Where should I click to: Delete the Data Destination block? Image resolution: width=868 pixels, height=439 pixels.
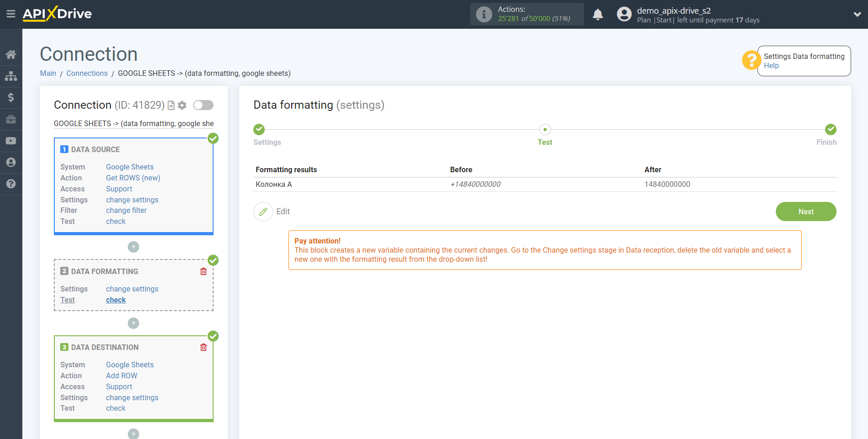(204, 347)
